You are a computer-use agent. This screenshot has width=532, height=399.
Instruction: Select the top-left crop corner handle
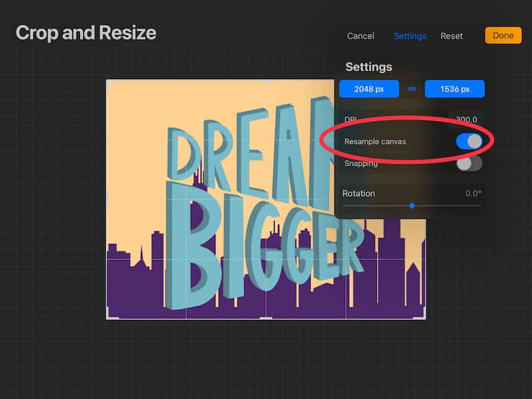pos(105,80)
